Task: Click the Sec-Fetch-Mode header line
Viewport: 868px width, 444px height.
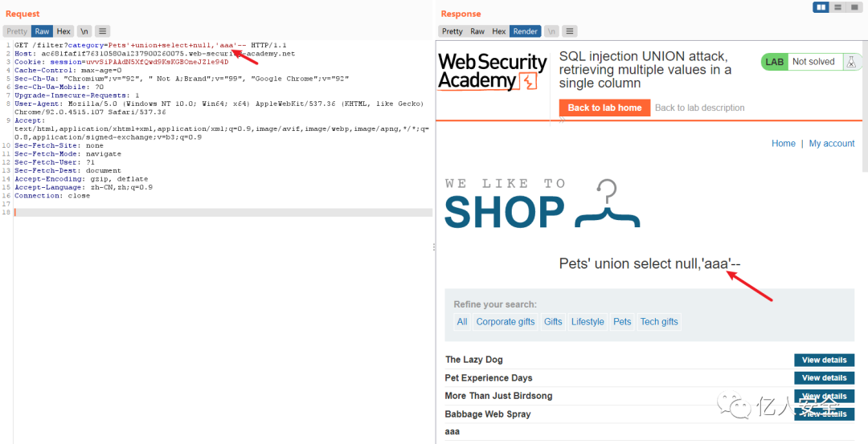Action: click(68, 153)
